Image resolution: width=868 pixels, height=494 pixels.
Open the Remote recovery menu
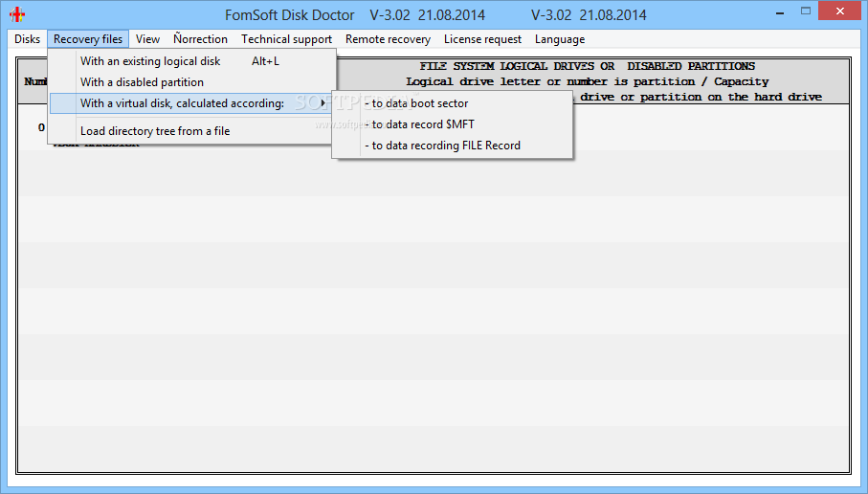point(388,39)
